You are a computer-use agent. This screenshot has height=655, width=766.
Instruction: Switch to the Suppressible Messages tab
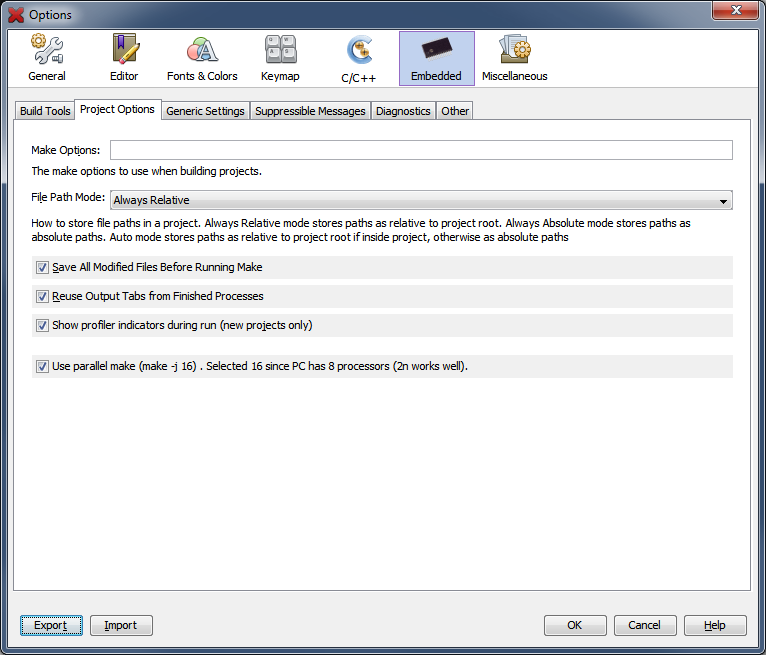tap(310, 111)
